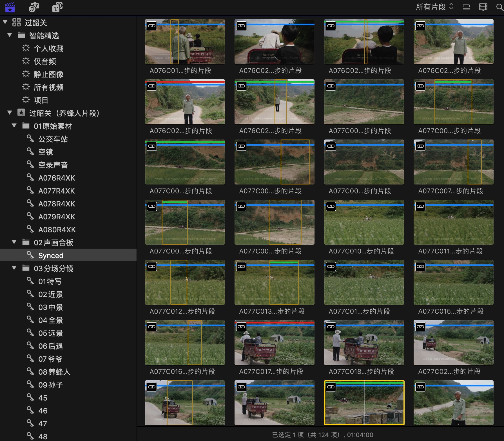
Task: Collapse the 01原始素材 folder
Action: [14, 126]
